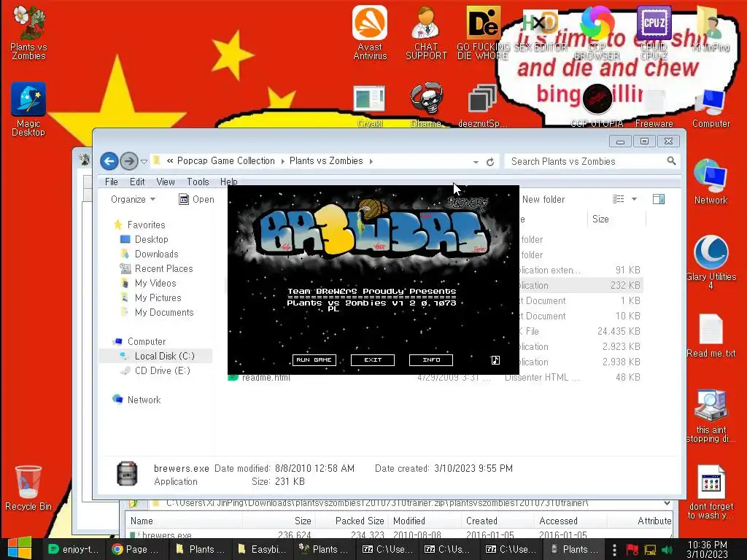This screenshot has width=747, height=560.
Task: Click the INFO button in Brewers window
Action: [431, 360]
